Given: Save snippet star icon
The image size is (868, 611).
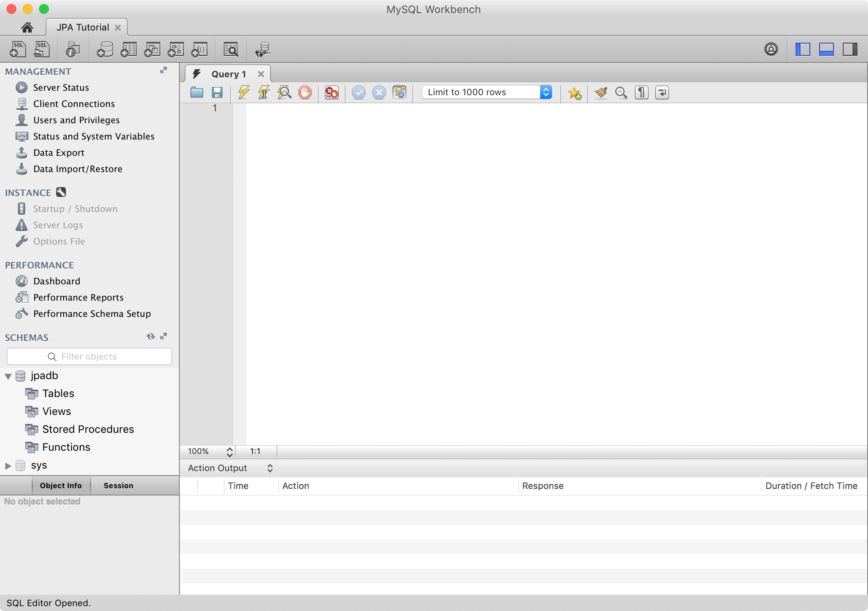Looking at the screenshot, I should [x=574, y=93].
